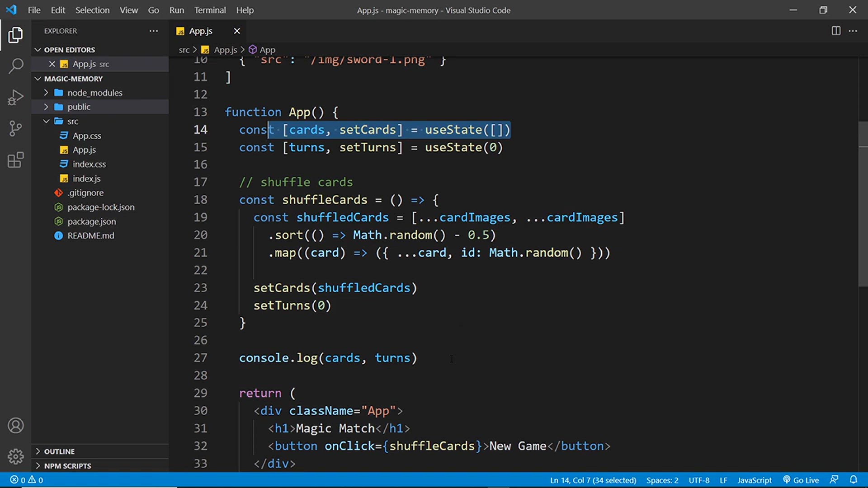Image resolution: width=868 pixels, height=488 pixels.
Task: Close App.js in Open Editors list
Action: point(52,64)
